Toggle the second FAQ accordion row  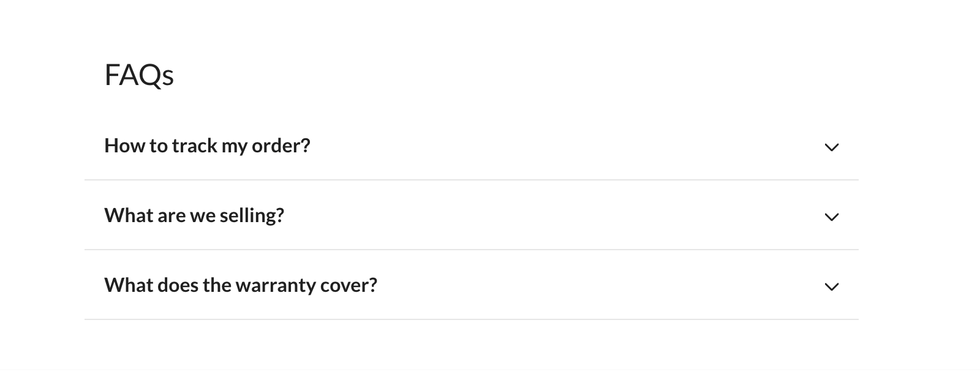click(x=472, y=215)
